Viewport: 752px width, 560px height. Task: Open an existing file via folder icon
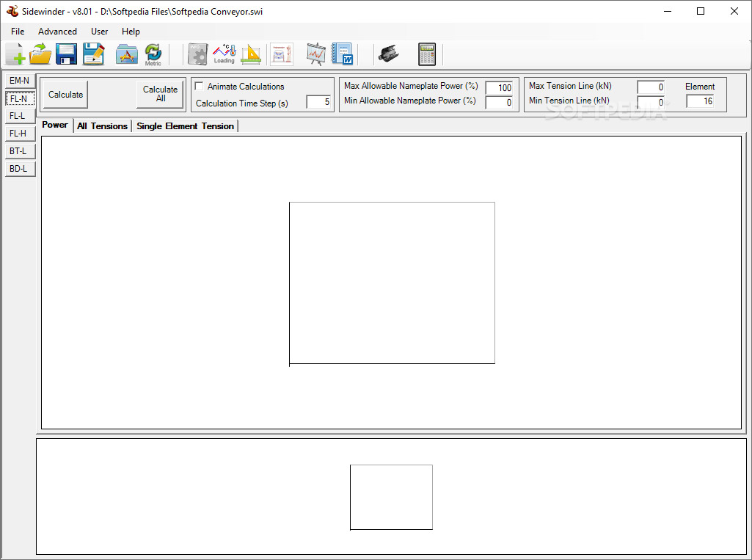[x=40, y=54]
